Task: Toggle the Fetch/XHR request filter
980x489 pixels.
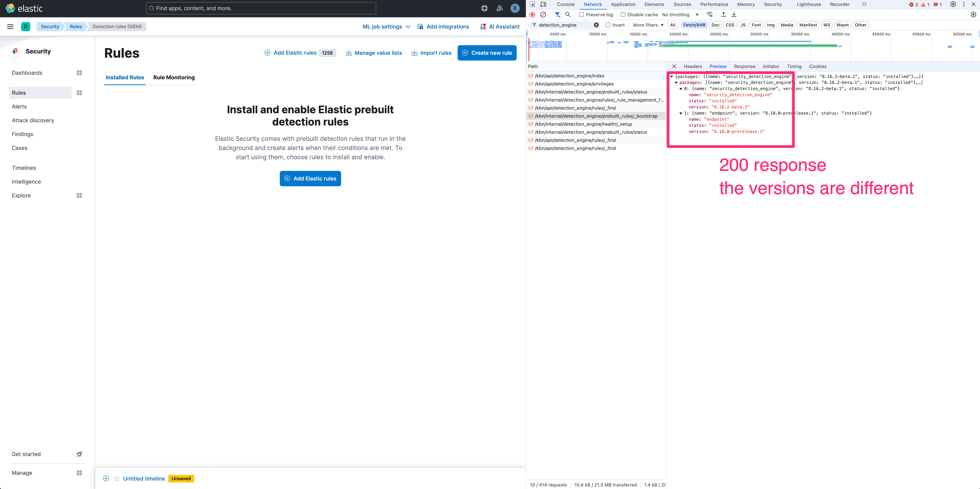Action: pyautogui.click(x=694, y=25)
